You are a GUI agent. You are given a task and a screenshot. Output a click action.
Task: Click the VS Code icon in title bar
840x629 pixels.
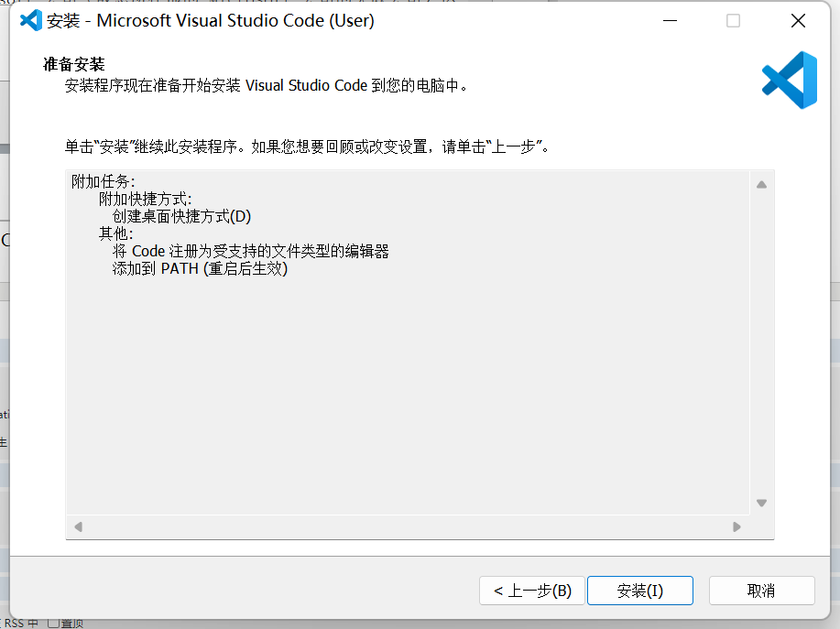31,20
